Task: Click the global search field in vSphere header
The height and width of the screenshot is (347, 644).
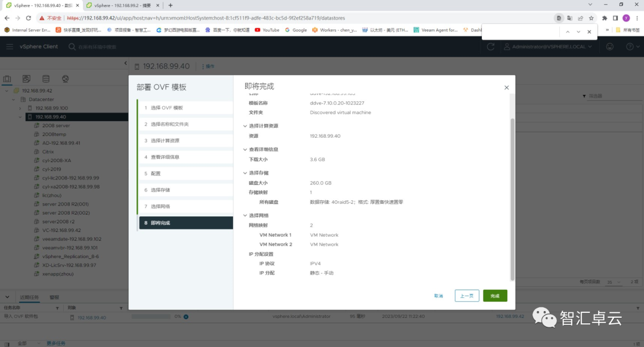Action: [97, 47]
